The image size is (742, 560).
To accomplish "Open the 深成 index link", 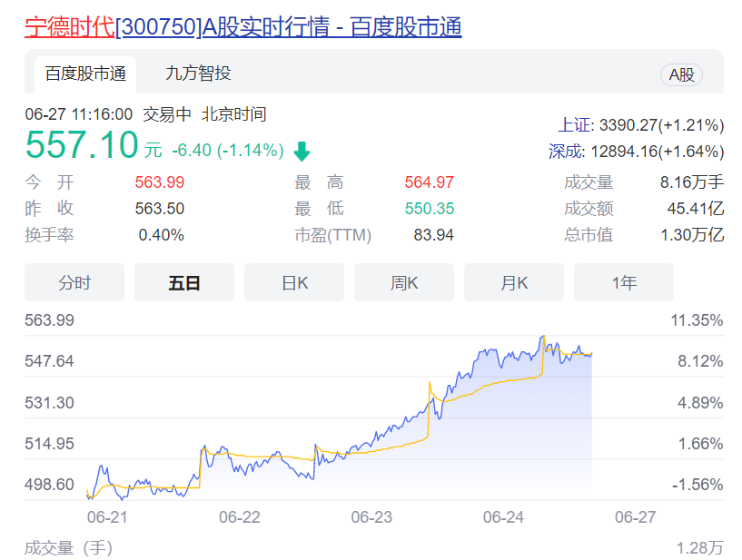I will click(566, 152).
